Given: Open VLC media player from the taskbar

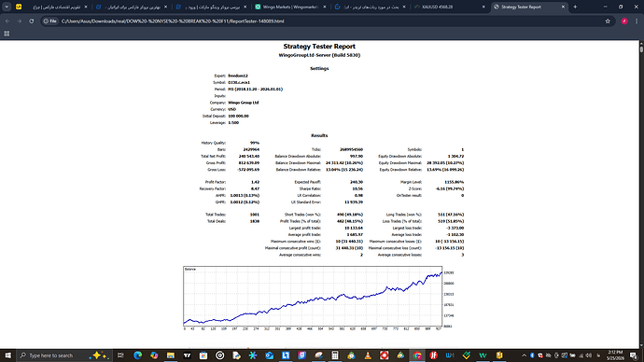Looking at the screenshot, I should point(368,355).
